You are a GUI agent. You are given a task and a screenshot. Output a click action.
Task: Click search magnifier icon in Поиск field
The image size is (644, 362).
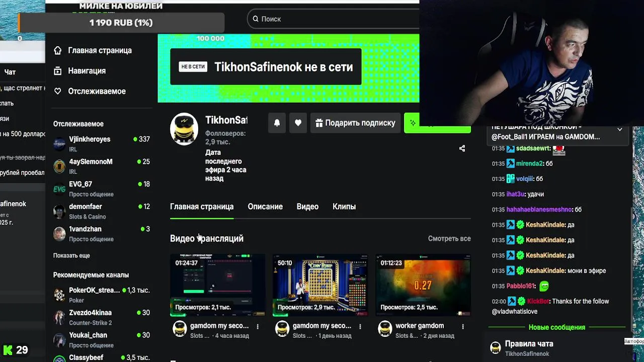click(256, 19)
